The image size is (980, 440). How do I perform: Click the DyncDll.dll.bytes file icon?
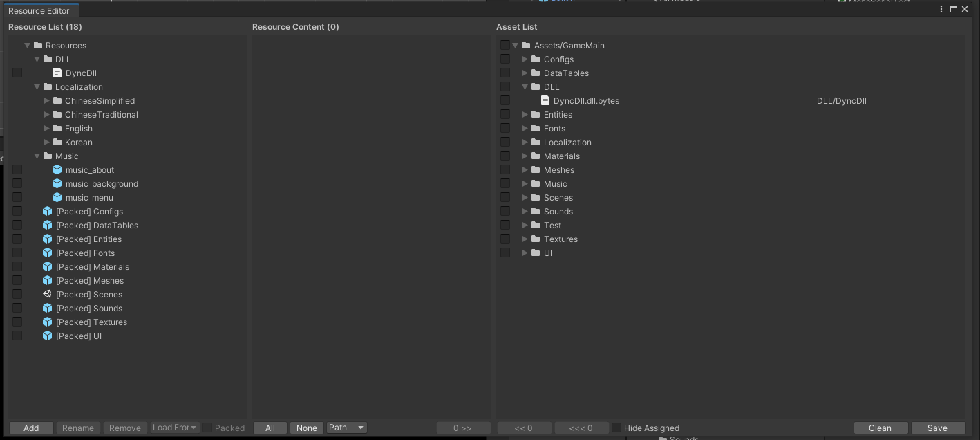545,100
